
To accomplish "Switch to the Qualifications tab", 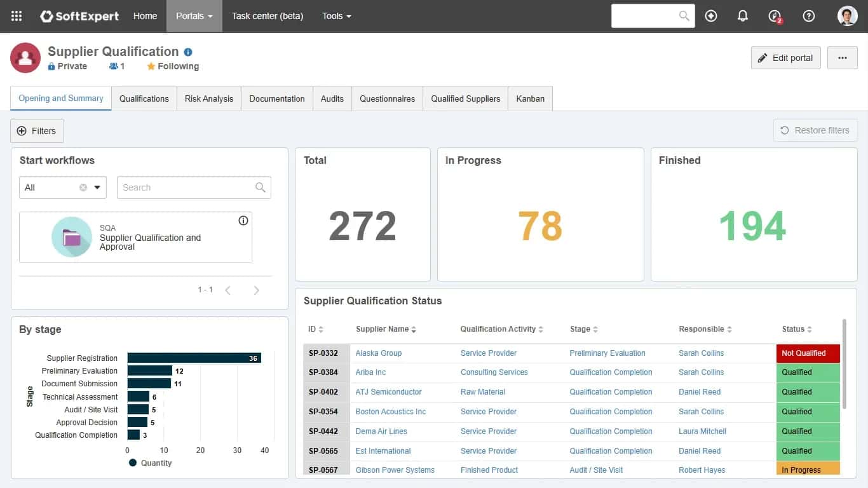I will click(144, 98).
